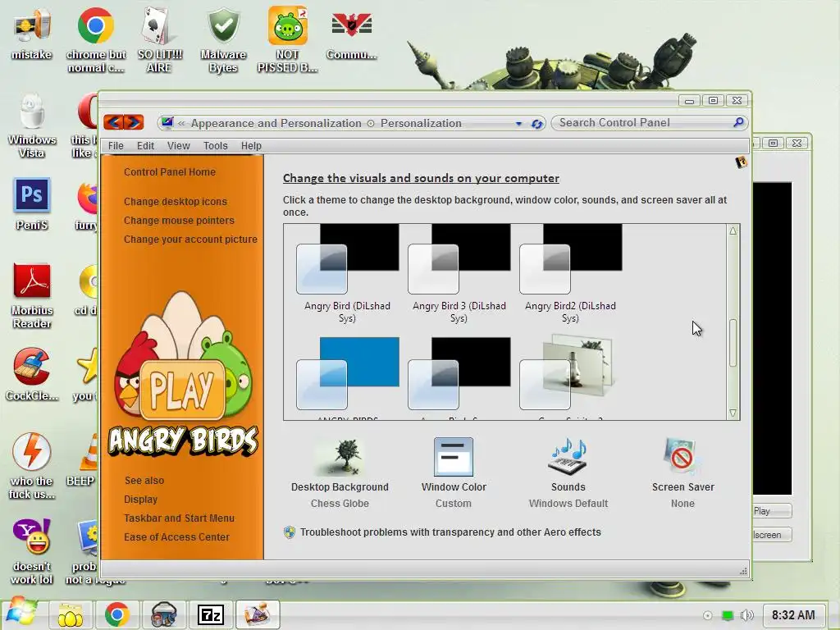Open the Yahoo messenger 'doesn't work lol' icon
Viewport: 840px width, 630px height.
pyautogui.click(x=32, y=552)
